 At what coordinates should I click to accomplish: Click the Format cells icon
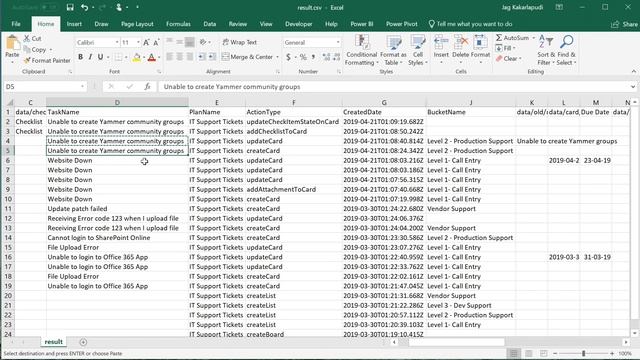pyautogui.click(x=480, y=42)
